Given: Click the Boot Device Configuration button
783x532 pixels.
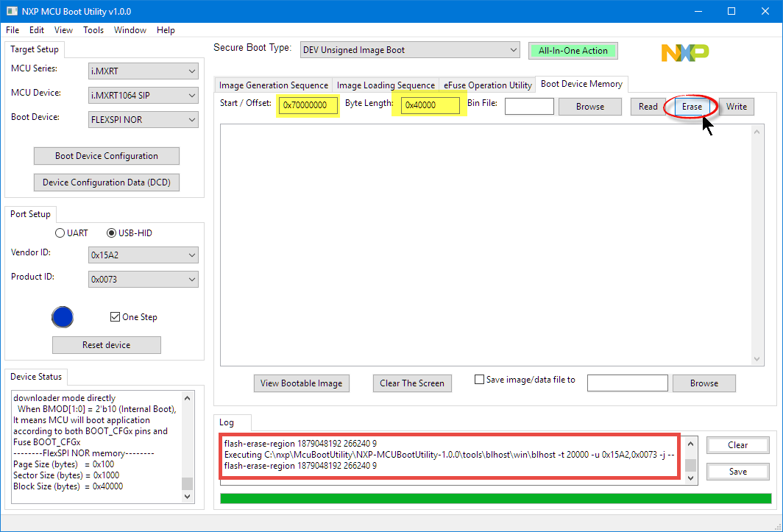Looking at the screenshot, I should [x=107, y=156].
